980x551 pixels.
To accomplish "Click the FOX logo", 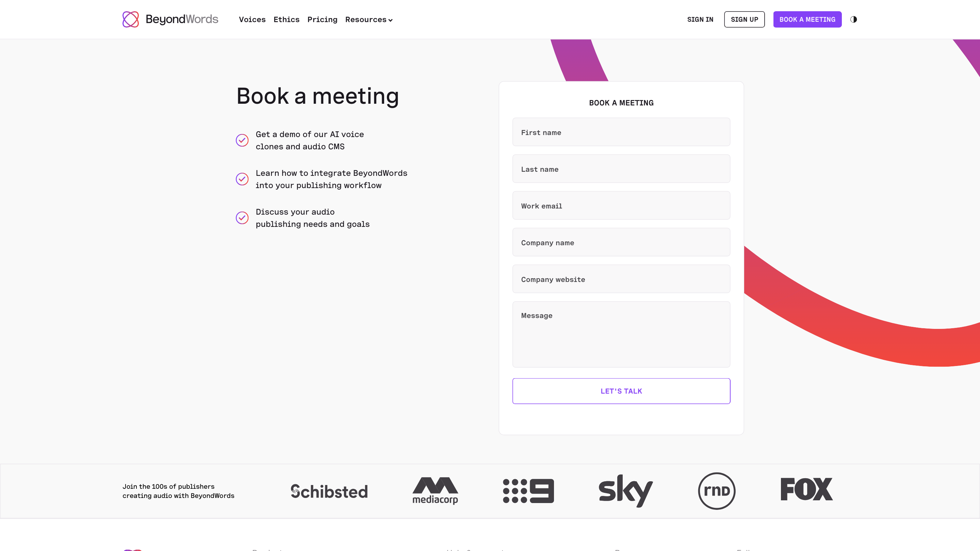I will click(806, 489).
